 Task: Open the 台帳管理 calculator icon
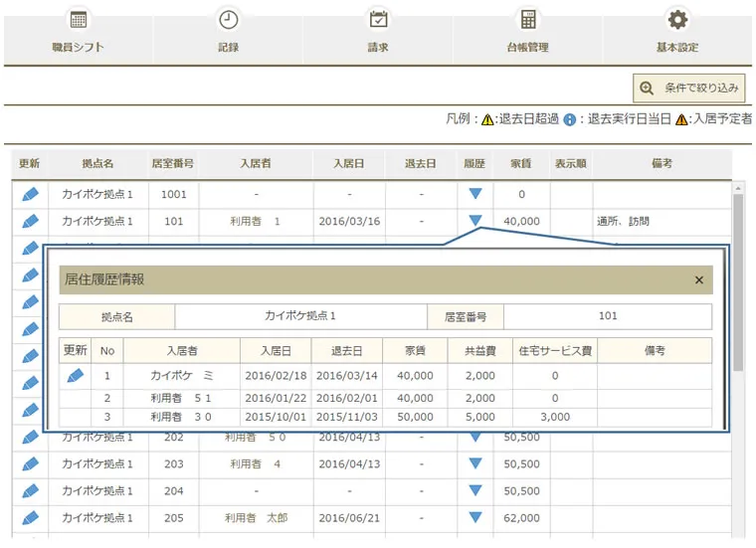click(528, 20)
